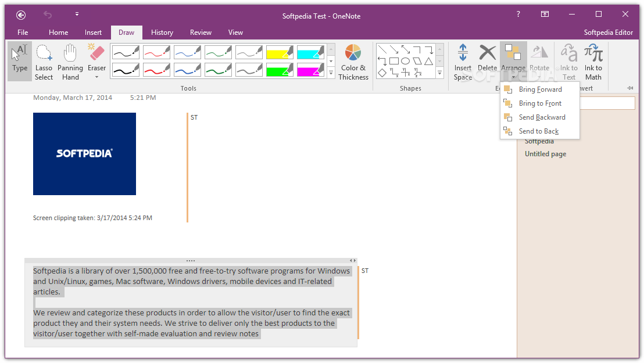Switch to the Review tab
Image resolution: width=644 pixels, height=363 pixels.
(201, 33)
